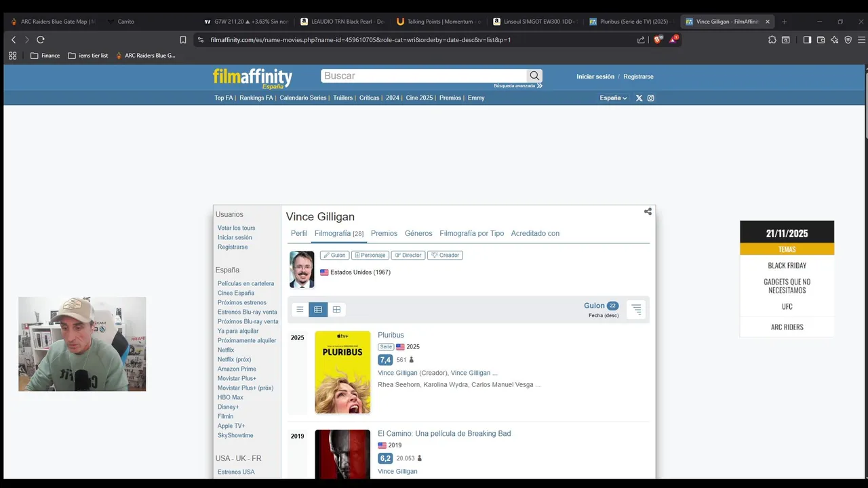Open Top FA in the navigation bar
The height and width of the screenshot is (488, 868).
(x=224, y=98)
